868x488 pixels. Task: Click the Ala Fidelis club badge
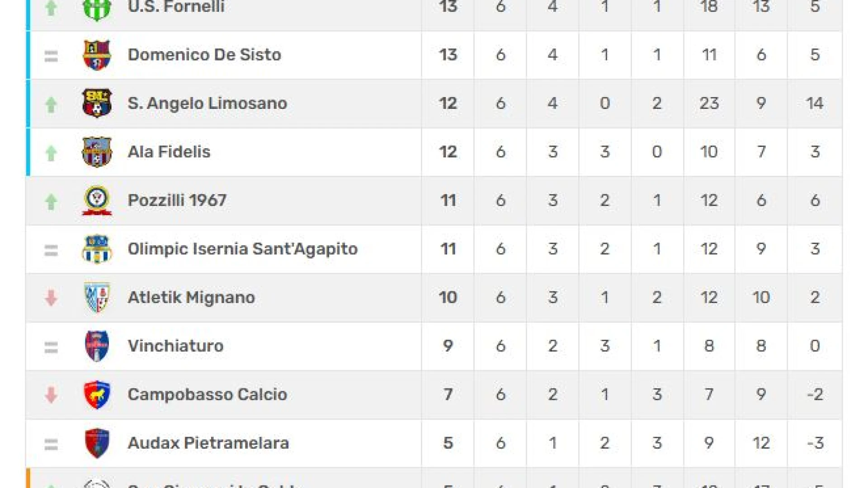(97, 152)
